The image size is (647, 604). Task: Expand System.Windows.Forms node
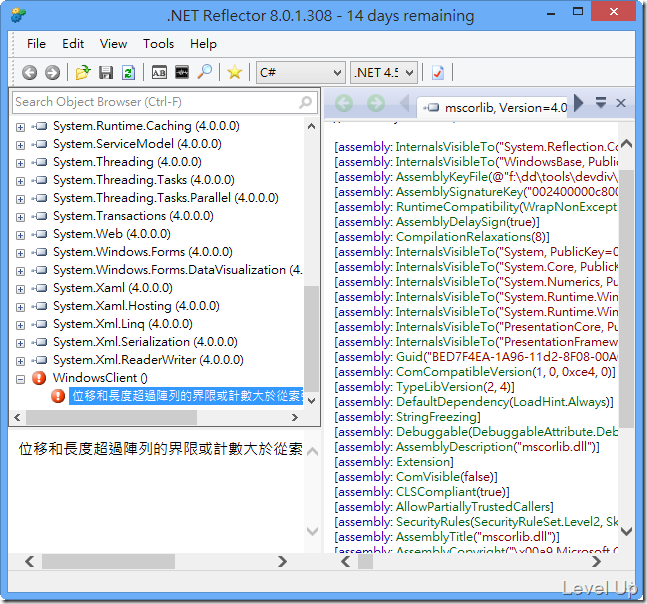pyautogui.click(x=20, y=253)
